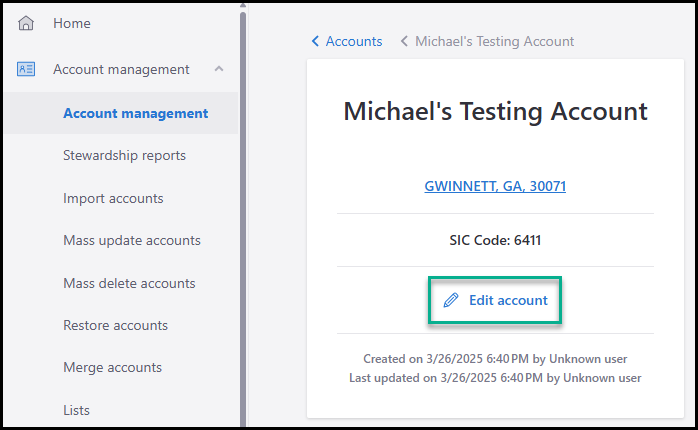Screen dimensions: 698x430
Task: Go to Restore accounts
Action: [115, 325]
